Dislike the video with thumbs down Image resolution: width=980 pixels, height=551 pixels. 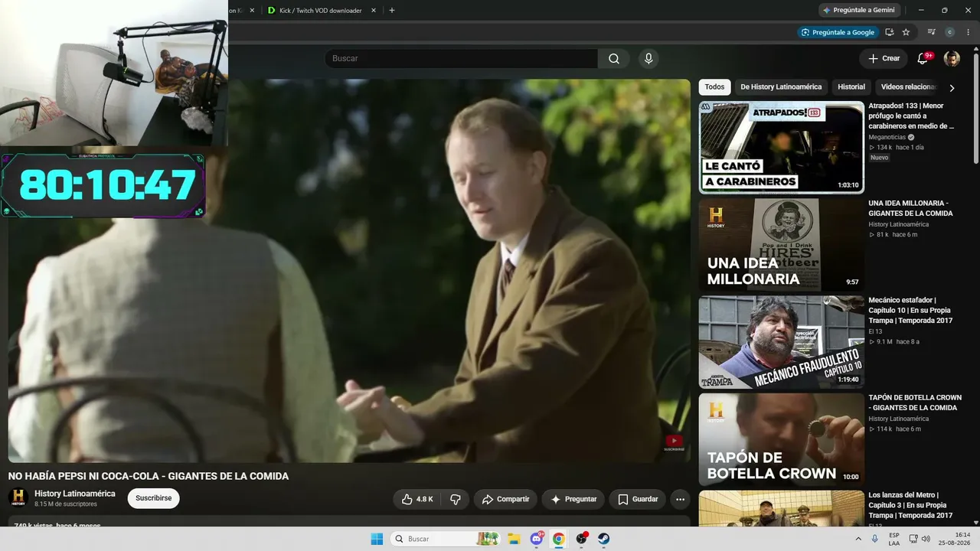point(455,499)
